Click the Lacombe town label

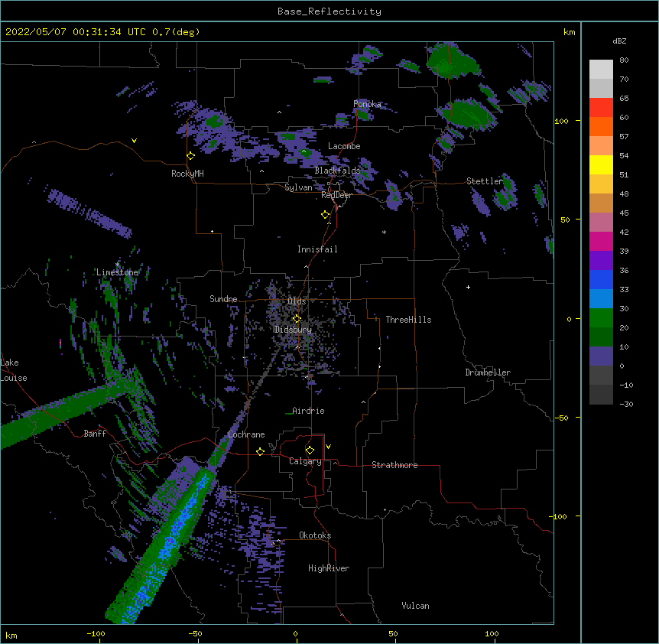tap(344, 146)
